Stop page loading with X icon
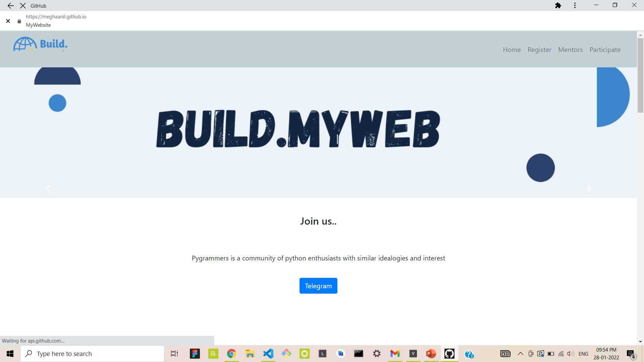Viewport: 644px width, 362px height. tap(23, 6)
